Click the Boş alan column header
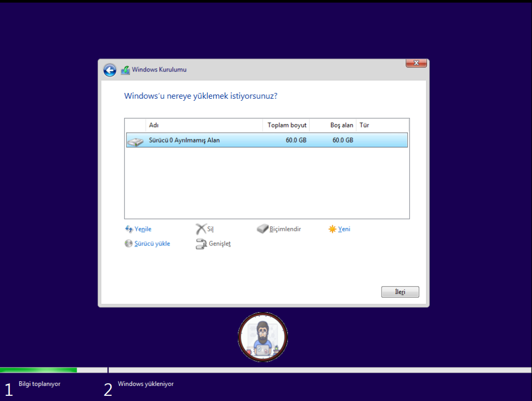This screenshot has height=401, width=532. click(333, 125)
